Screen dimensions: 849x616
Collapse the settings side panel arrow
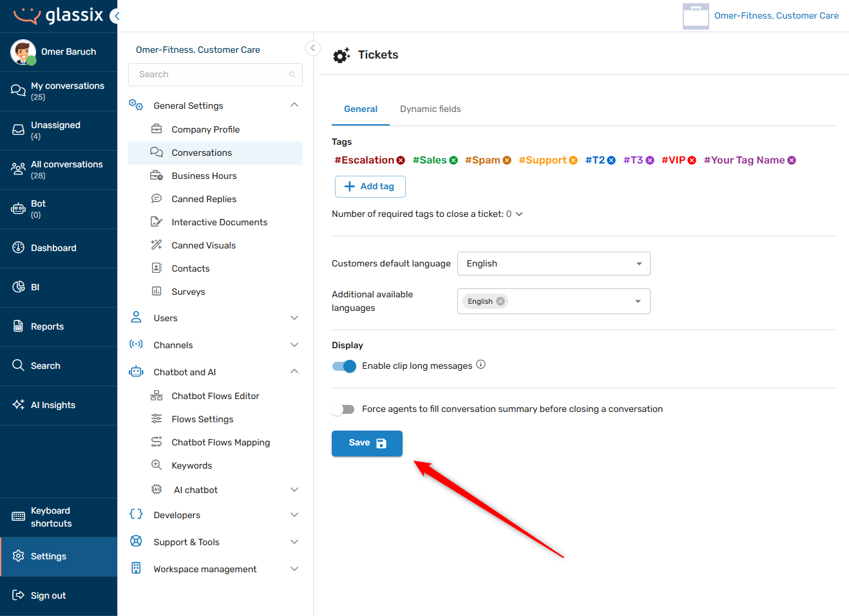(313, 48)
